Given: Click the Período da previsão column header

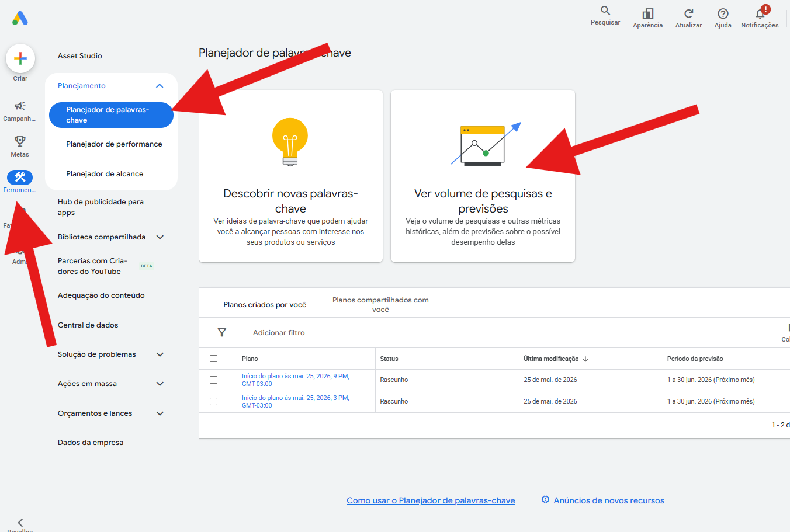Looking at the screenshot, I should (x=695, y=359).
